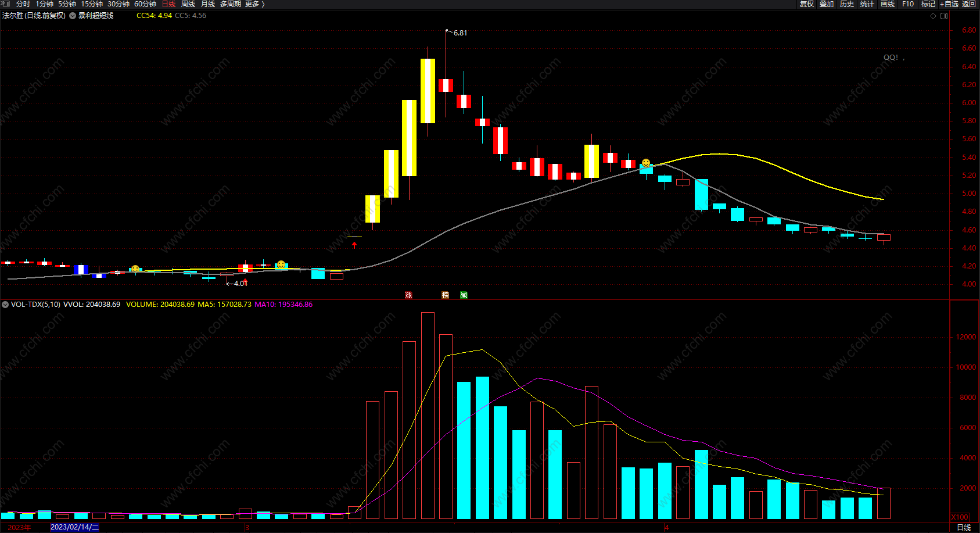Expand the VOL-TDX indicator dropdown arrow
Screen dimensions: 980x533
pos(5,305)
